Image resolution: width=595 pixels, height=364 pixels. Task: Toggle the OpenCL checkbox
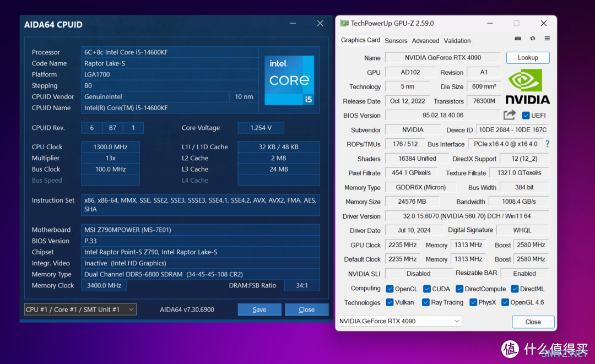click(x=390, y=289)
